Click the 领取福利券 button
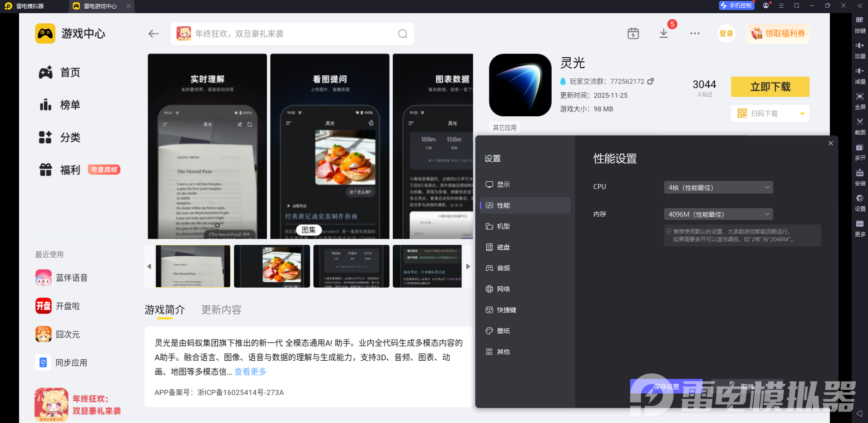 tap(778, 34)
